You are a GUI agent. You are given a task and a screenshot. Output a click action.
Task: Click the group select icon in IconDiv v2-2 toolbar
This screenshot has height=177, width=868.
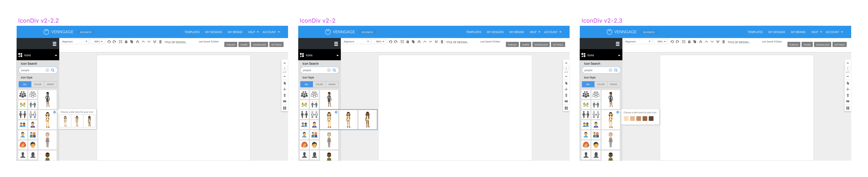(402, 42)
